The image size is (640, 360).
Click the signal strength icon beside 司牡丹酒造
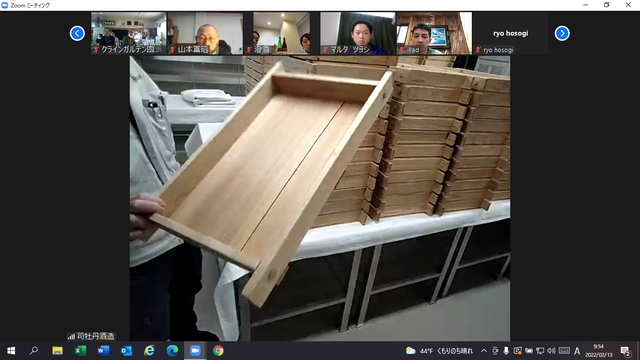pyautogui.click(x=71, y=336)
